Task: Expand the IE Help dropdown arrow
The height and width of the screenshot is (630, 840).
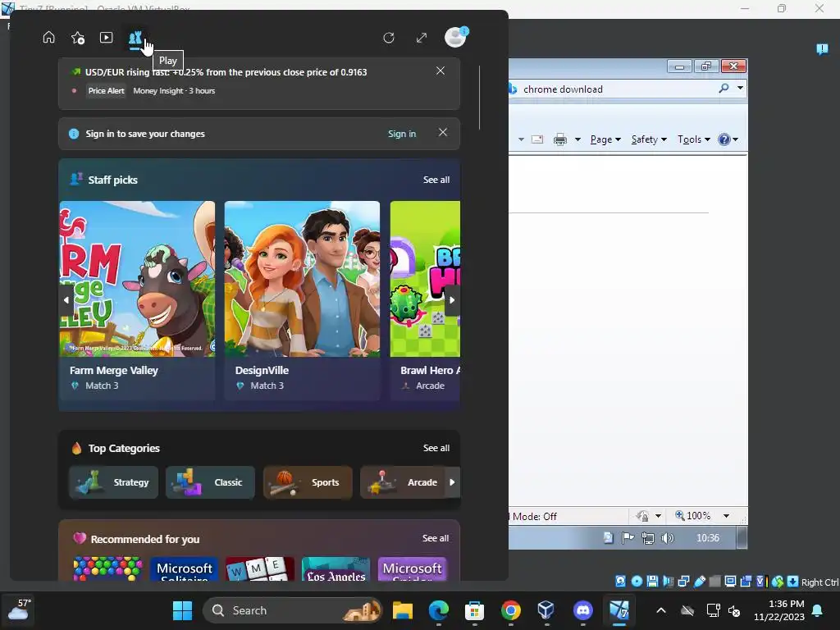Action: (x=736, y=139)
